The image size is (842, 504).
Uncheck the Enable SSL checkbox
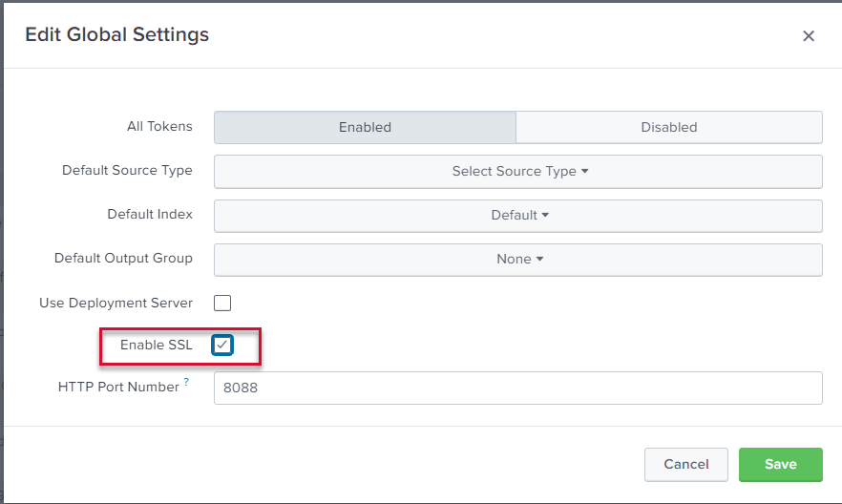click(222, 346)
